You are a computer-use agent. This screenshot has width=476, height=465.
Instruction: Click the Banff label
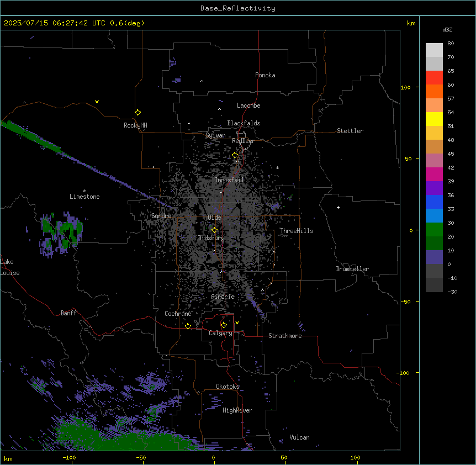click(x=68, y=313)
